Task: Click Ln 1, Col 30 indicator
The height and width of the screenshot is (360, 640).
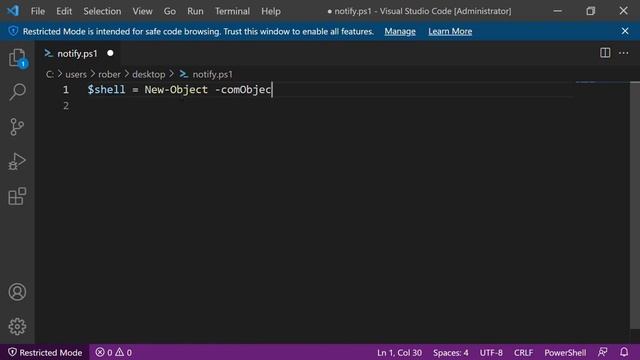Action: tap(399, 352)
